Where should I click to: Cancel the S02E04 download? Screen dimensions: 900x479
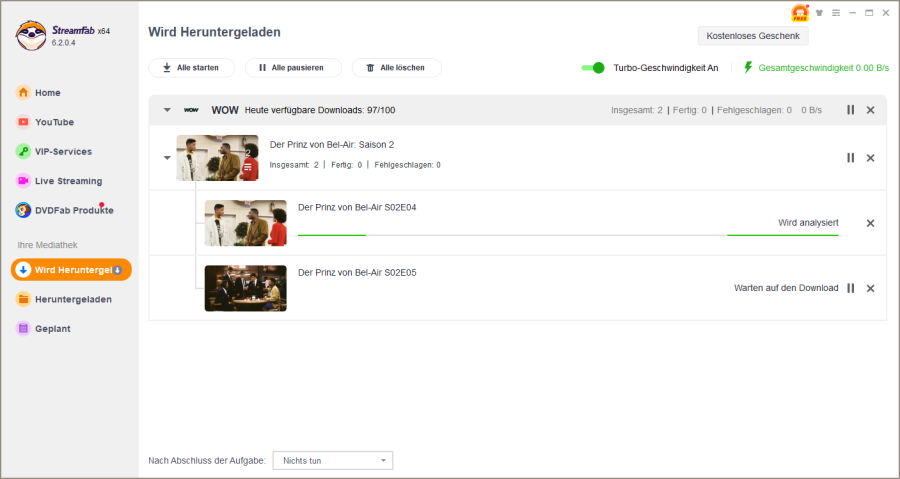click(870, 223)
